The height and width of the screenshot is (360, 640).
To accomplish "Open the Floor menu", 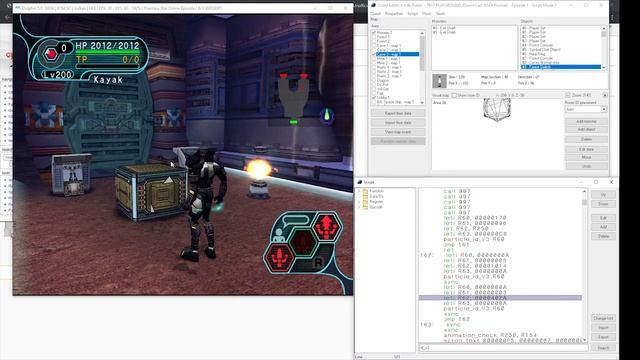I will (x=427, y=13).
